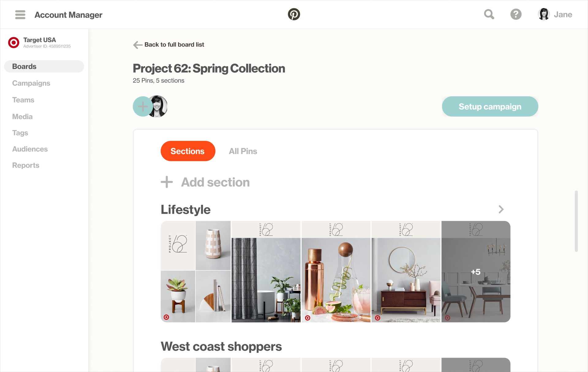Viewport: 588px width, 372px height.
Task: Click the search icon in top navigation
Action: (488, 14)
